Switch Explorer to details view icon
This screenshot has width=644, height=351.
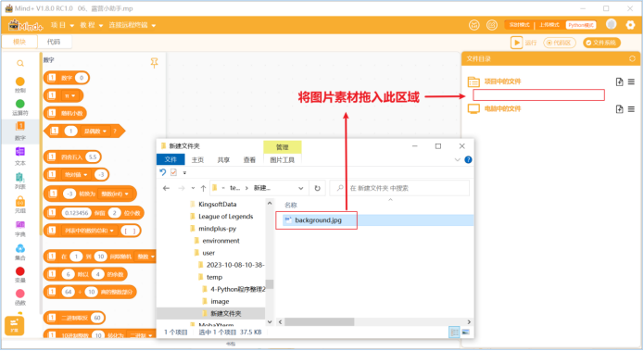(x=454, y=332)
